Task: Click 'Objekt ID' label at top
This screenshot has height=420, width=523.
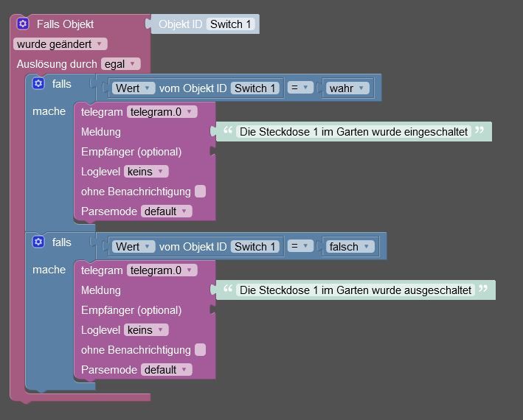Action: 181,24
